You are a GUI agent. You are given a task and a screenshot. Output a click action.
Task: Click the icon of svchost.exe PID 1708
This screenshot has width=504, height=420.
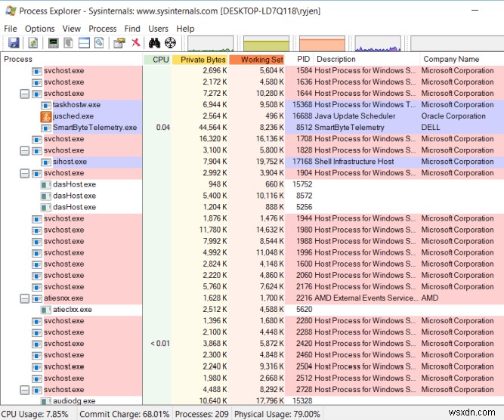[36, 139]
